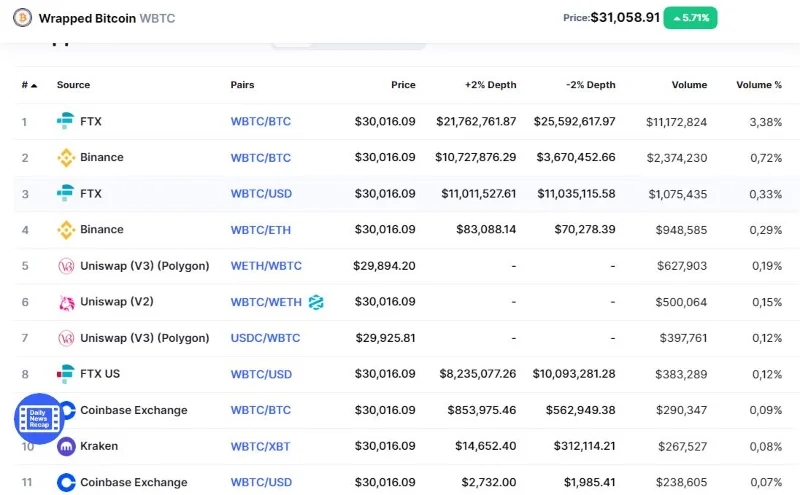Click the $14,652.40 depth value
Screen dimensions: 800x495
point(486,446)
